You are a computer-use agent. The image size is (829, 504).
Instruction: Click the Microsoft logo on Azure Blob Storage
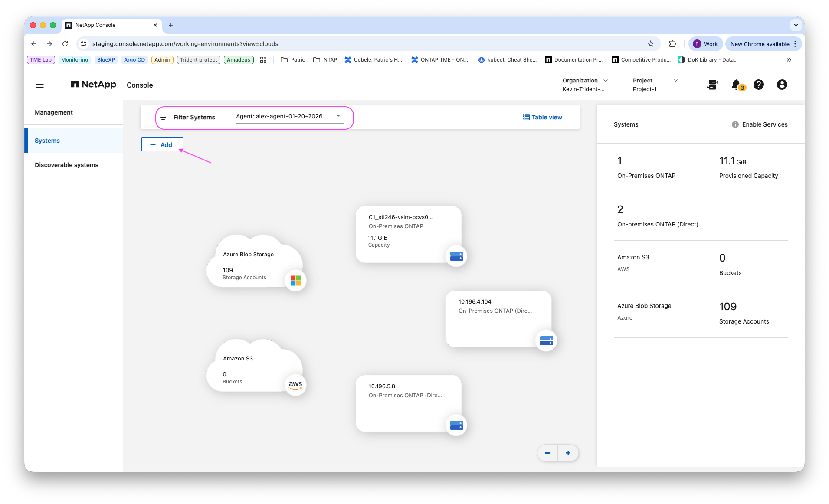pyautogui.click(x=295, y=280)
